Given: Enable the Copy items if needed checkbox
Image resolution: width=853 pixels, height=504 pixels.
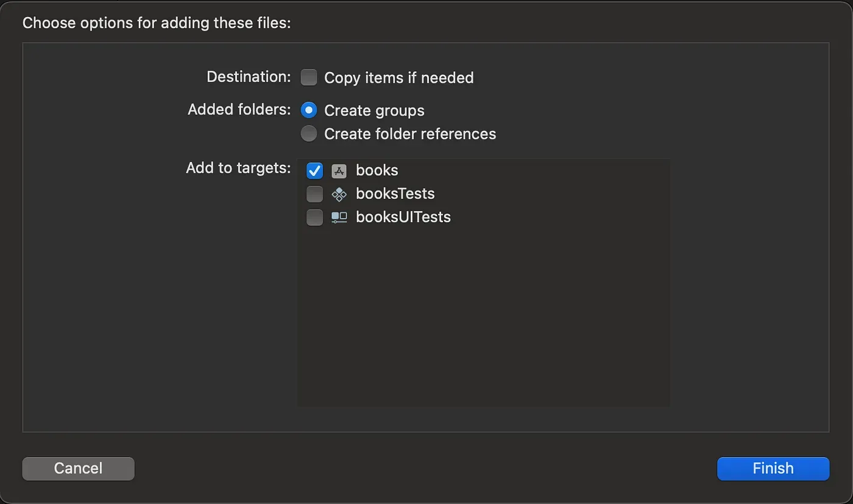Looking at the screenshot, I should (x=309, y=77).
